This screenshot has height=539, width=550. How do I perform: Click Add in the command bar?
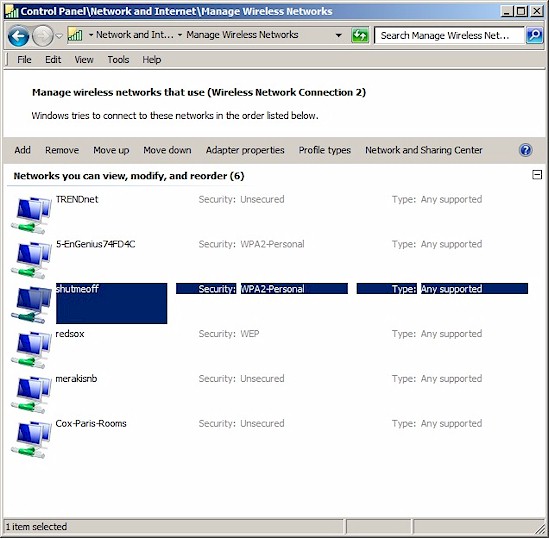[x=22, y=150]
